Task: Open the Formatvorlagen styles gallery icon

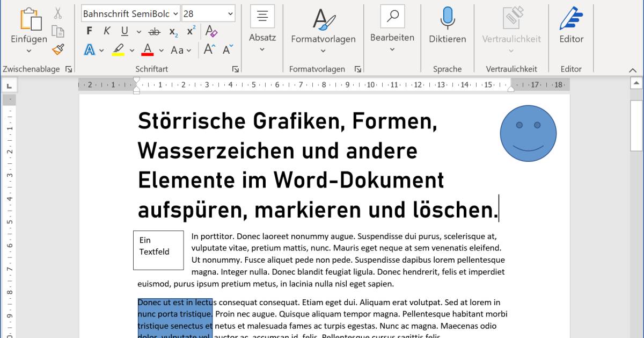Action: click(x=324, y=19)
